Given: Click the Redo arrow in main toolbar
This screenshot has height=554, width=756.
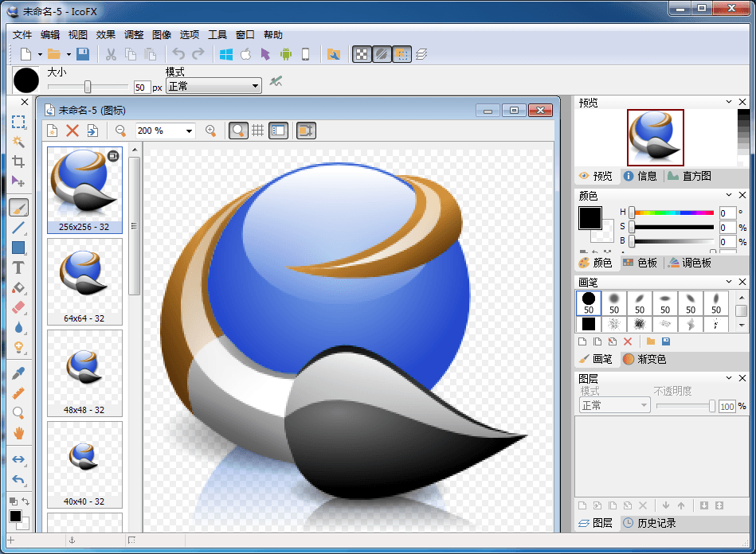Looking at the screenshot, I should [198, 54].
